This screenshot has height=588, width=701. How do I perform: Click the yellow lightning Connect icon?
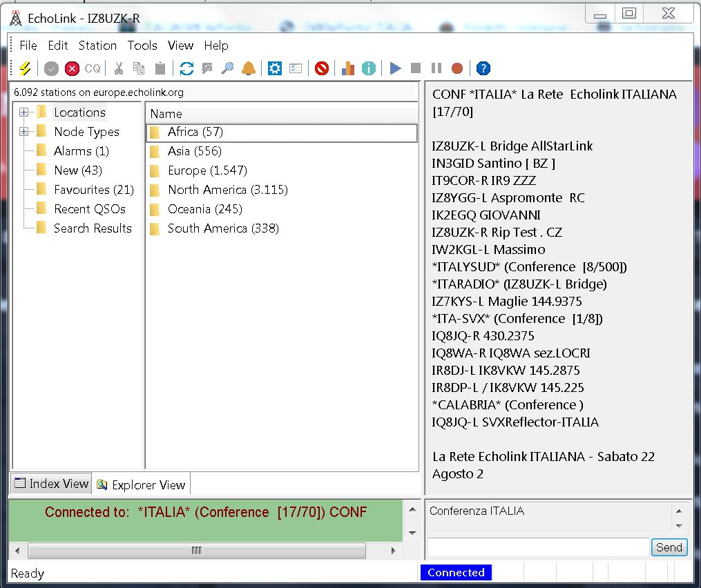(x=25, y=68)
